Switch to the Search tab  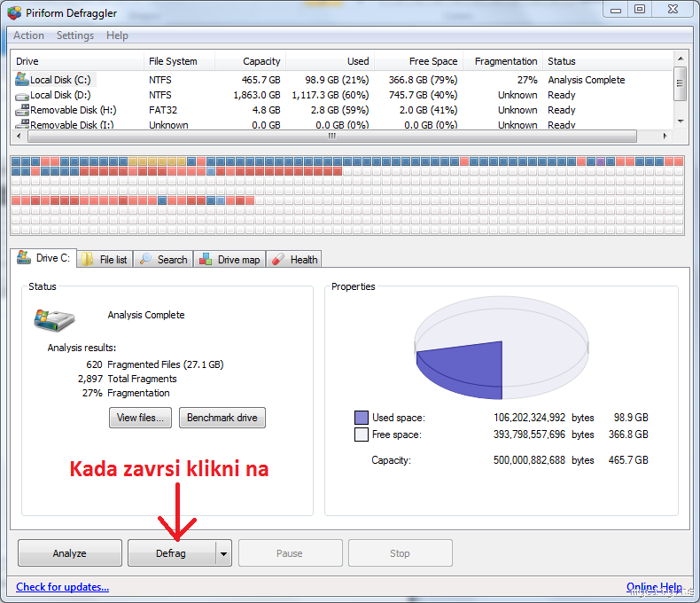163,259
